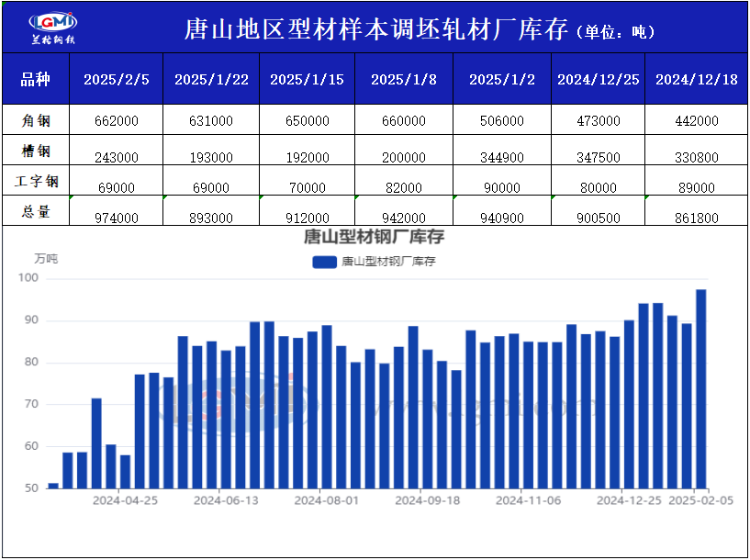The image size is (750, 560).
Task: Select the 总量 row label
Action: pyautogui.click(x=35, y=211)
